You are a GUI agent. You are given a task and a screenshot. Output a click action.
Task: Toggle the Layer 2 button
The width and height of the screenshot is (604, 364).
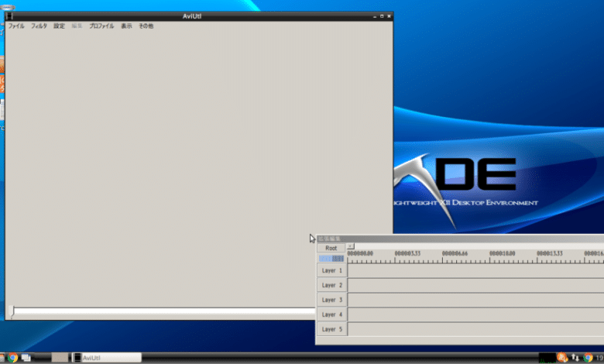[332, 285]
